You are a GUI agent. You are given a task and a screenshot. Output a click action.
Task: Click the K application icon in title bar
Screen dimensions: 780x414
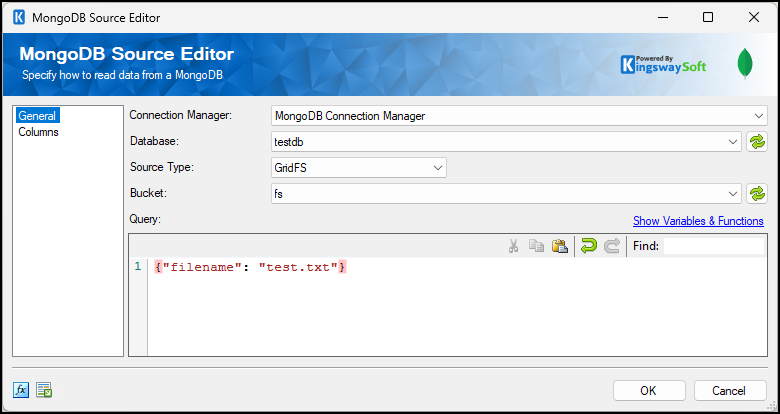pos(19,17)
